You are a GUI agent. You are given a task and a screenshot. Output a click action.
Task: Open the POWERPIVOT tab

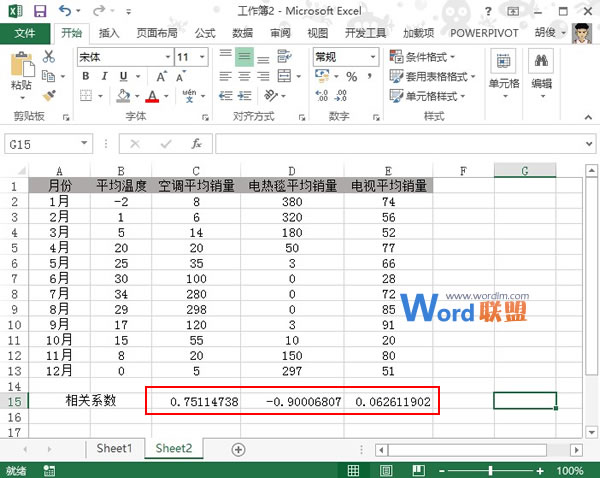click(x=484, y=33)
